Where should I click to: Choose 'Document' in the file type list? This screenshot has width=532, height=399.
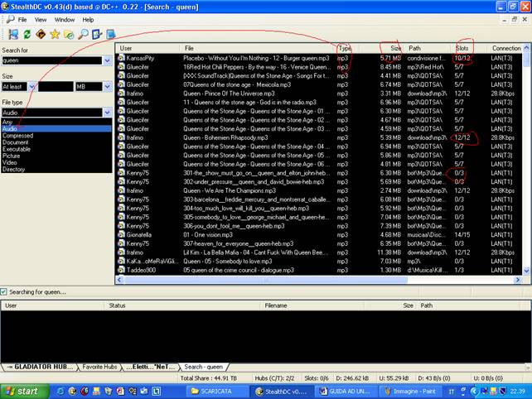pyautogui.click(x=56, y=142)
